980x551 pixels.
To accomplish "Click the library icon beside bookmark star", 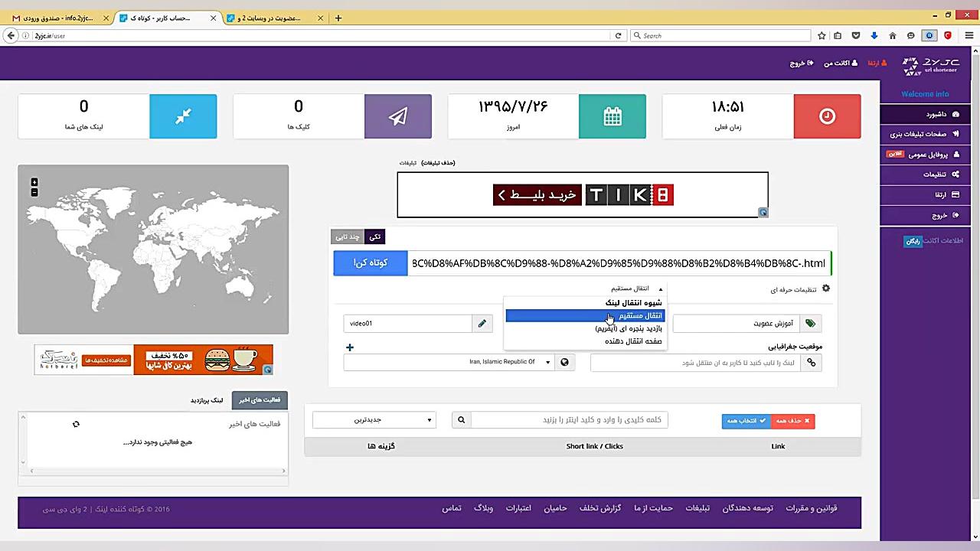I will pos(838,35).
